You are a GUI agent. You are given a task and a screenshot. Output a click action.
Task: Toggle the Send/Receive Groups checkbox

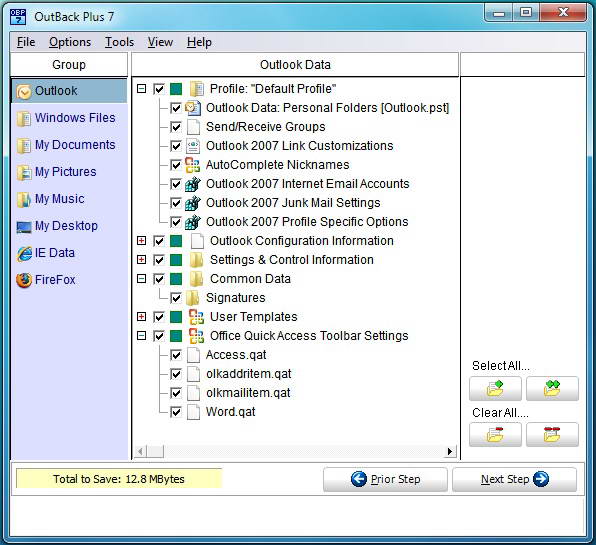point(176,127)
